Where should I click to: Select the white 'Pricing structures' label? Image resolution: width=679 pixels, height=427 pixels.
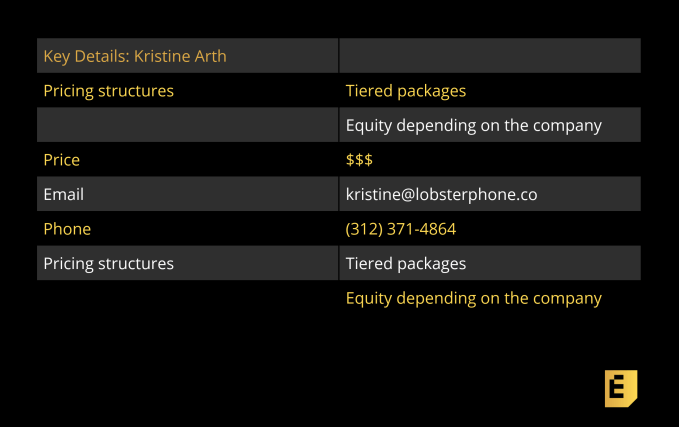pos(108,264)
